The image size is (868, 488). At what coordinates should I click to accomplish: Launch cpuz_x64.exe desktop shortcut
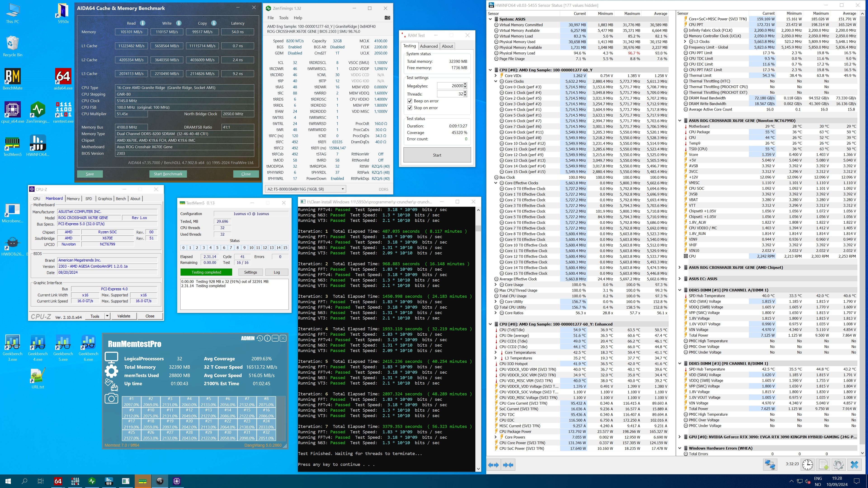click(12, 113)
